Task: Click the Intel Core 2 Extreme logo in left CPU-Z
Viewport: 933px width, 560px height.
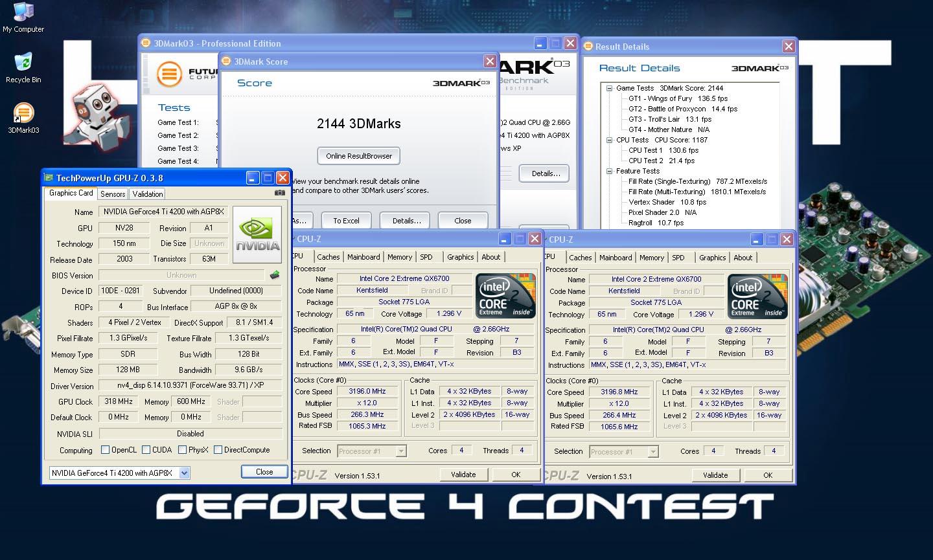Action: tap(505, 296)
